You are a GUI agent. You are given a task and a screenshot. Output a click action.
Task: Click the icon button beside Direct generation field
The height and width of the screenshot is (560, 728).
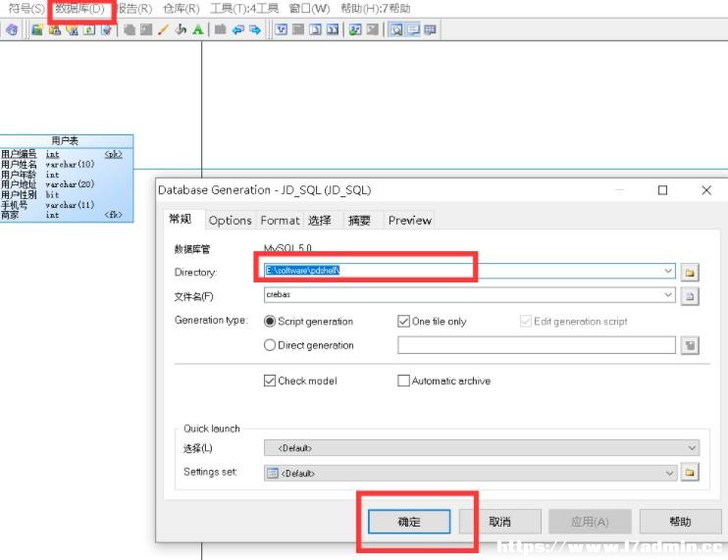(690, 345)
